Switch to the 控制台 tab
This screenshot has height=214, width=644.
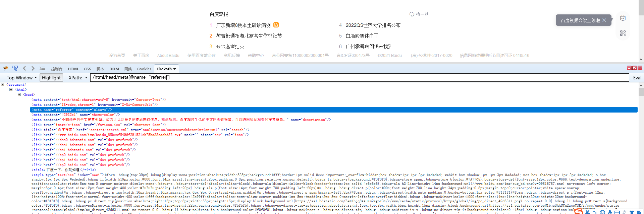(x=57, y=69)
